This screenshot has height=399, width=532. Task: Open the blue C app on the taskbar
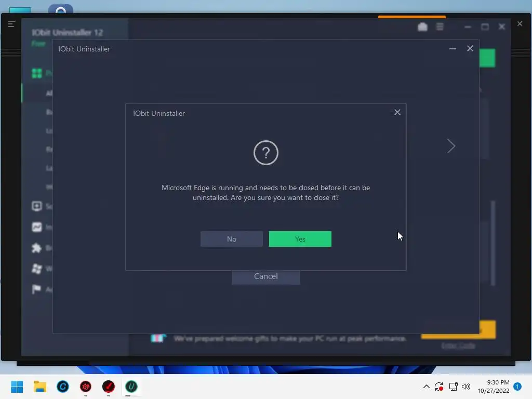[63, 387]
